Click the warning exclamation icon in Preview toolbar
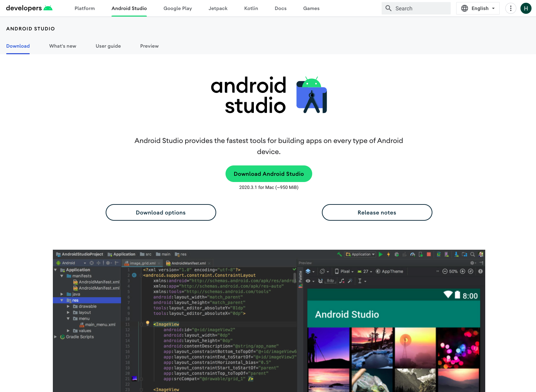The width and height of the screenshot is (536, 392). tap(480, 271)
